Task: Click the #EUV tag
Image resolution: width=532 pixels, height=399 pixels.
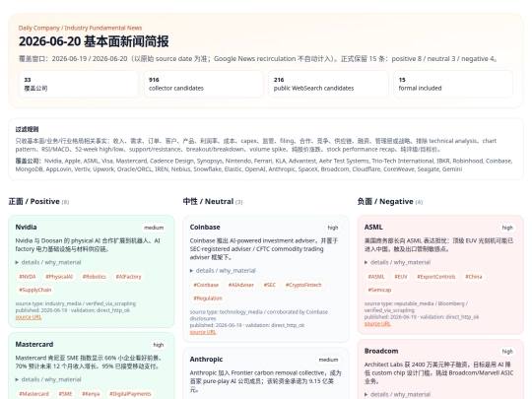Action: pos(401,277)
